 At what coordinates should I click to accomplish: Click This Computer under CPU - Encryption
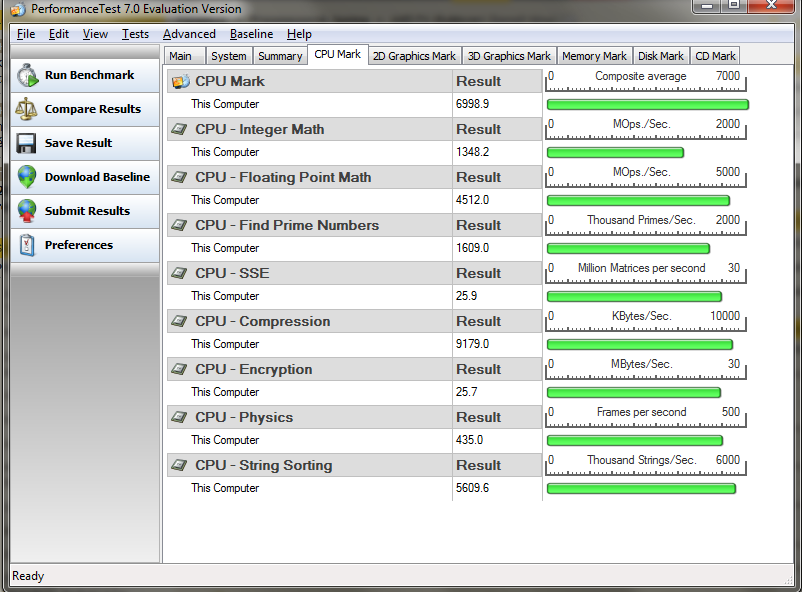[225, 392]
